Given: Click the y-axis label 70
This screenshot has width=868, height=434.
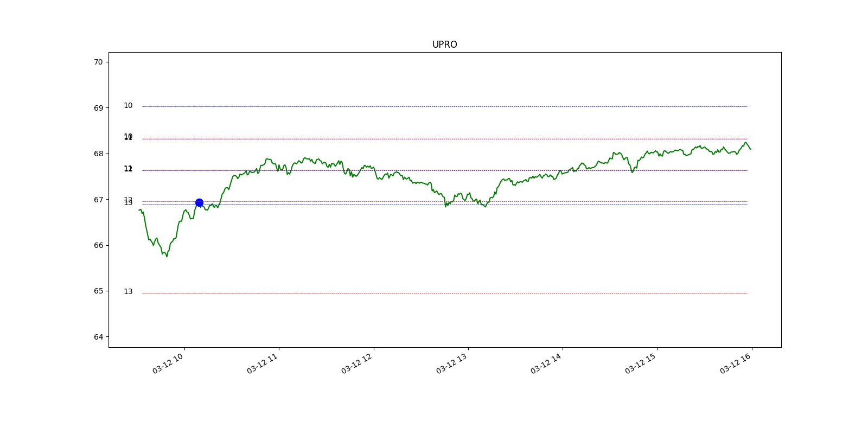Looking at the screenshot, I should click(98, 62).
